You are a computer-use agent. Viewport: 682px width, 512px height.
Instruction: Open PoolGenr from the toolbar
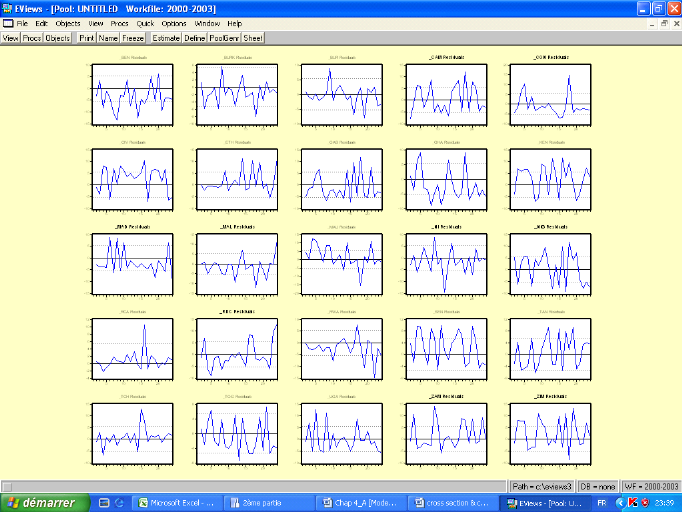point(225,38)
